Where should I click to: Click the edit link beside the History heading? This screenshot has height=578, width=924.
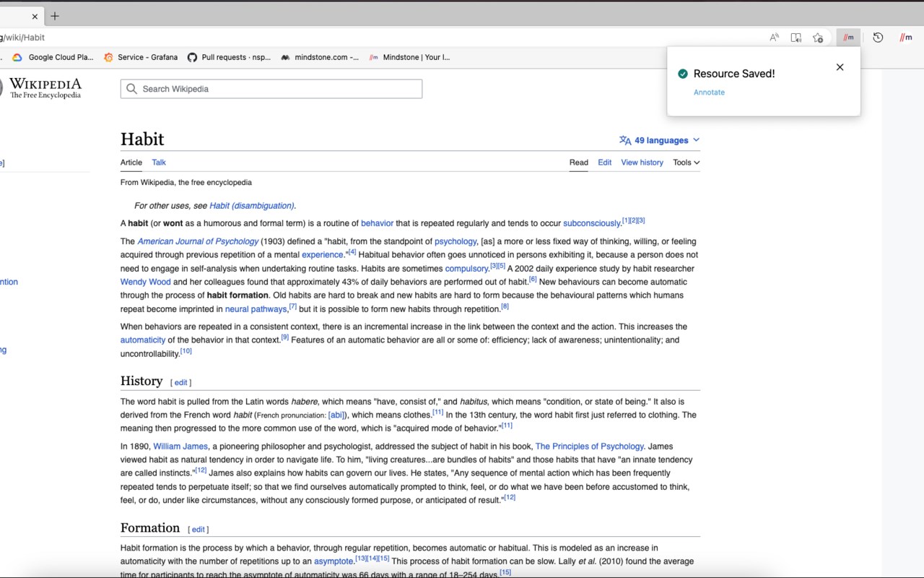click(x=180, y=383)
